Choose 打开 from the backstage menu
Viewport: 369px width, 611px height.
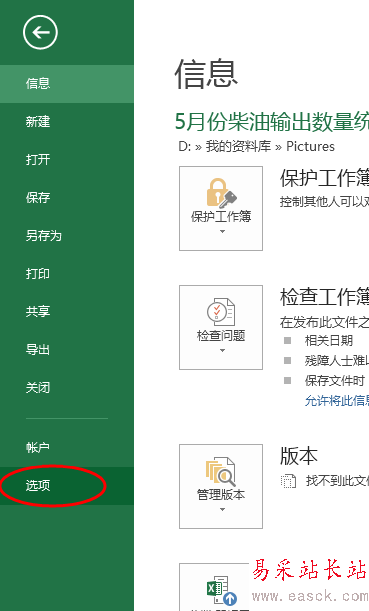tap(67, 160)
